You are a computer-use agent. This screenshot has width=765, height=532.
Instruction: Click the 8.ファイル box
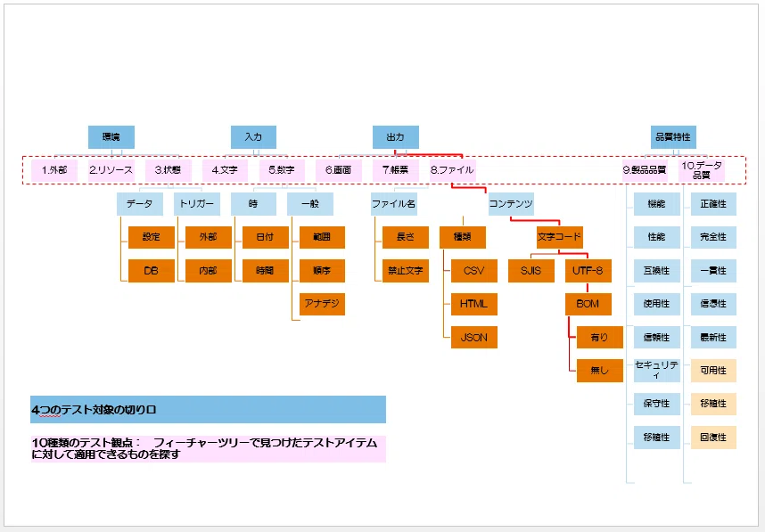click(x=452, y=170)
